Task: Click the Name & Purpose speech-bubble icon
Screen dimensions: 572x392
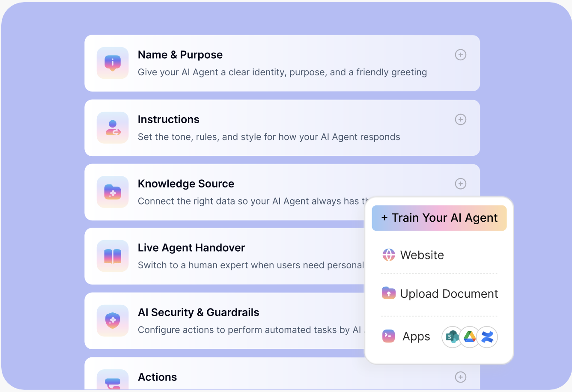Action: [x=113, y=63]
